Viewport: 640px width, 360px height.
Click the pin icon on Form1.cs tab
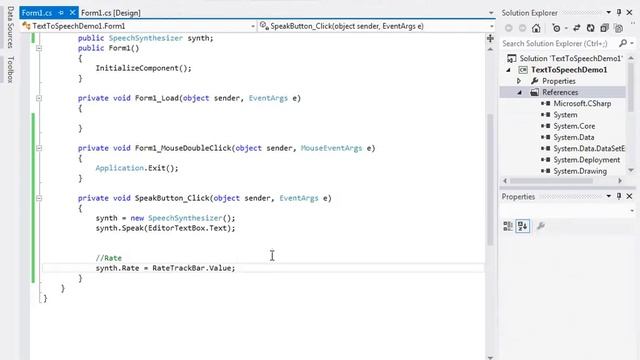61,13
